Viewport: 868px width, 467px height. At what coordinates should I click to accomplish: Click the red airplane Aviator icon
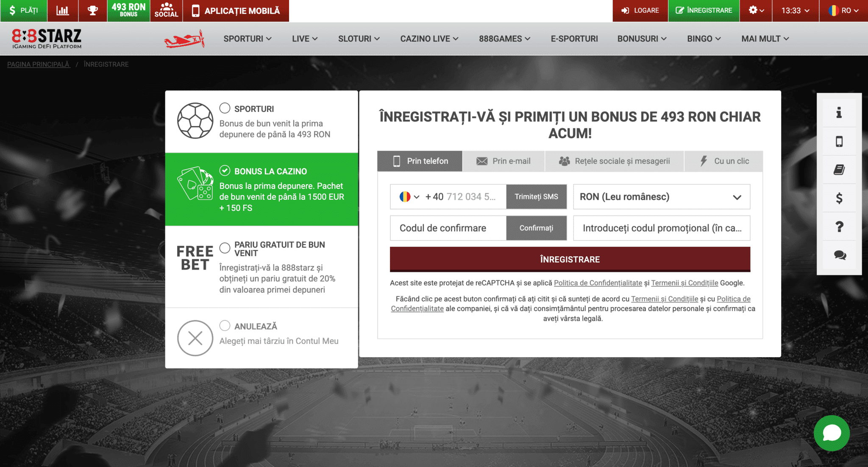[185, 39]
